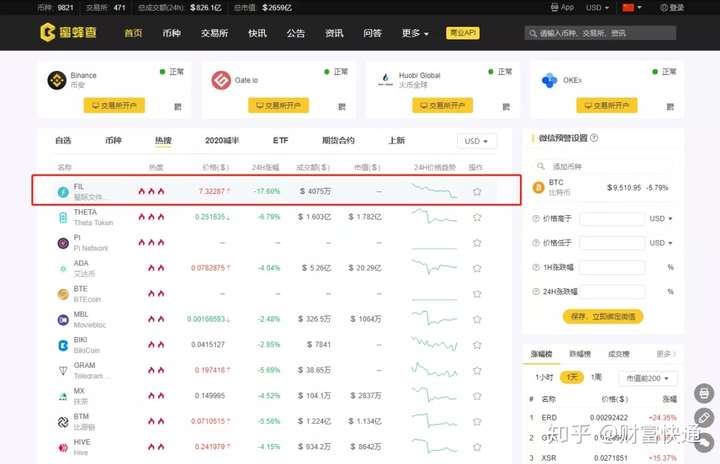
Task: Click the THETA coin icon
Action: pos(63,217)
